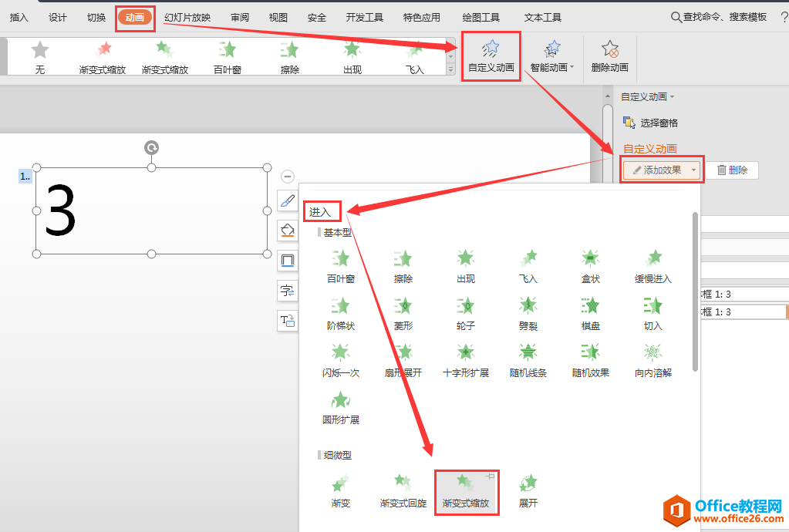Select the 圆形扩展 (Circle Expand) effect

pos(341,406)
